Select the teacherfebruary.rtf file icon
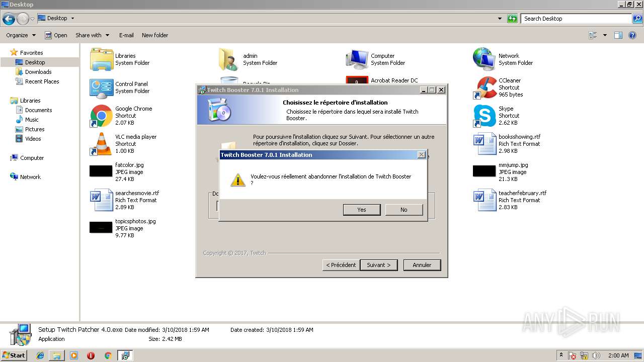The image size is (644, 362). [485, 200]
